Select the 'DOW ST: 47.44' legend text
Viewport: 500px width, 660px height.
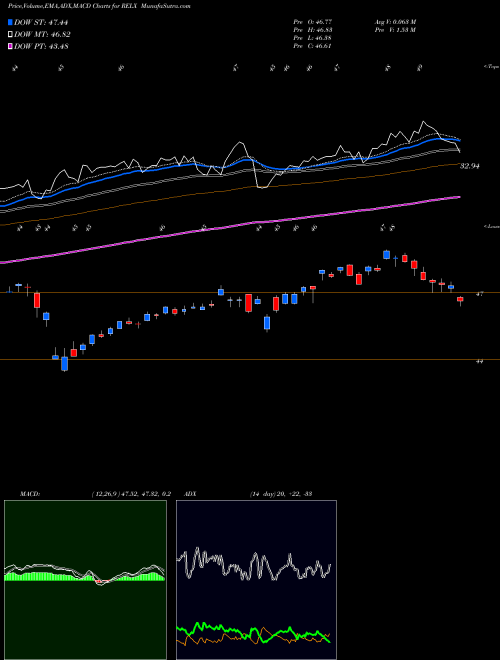41,22
